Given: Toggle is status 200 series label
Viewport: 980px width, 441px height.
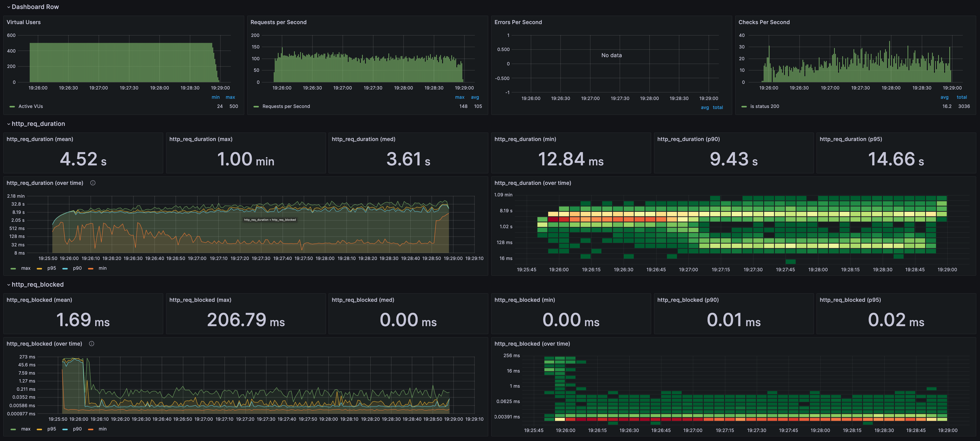Looking at the screenshot, I should pyautogui.click(x=764, y=106).
